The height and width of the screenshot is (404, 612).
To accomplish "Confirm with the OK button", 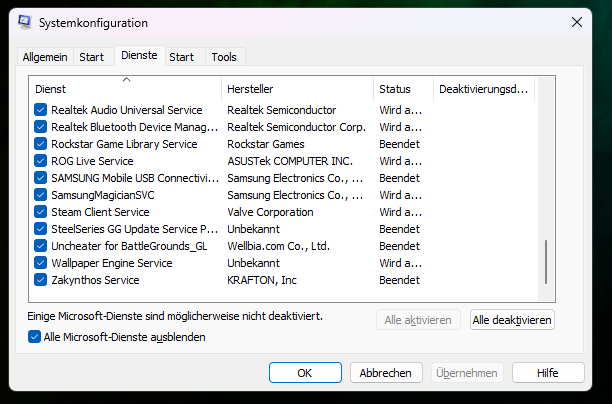I will [305, 373].
